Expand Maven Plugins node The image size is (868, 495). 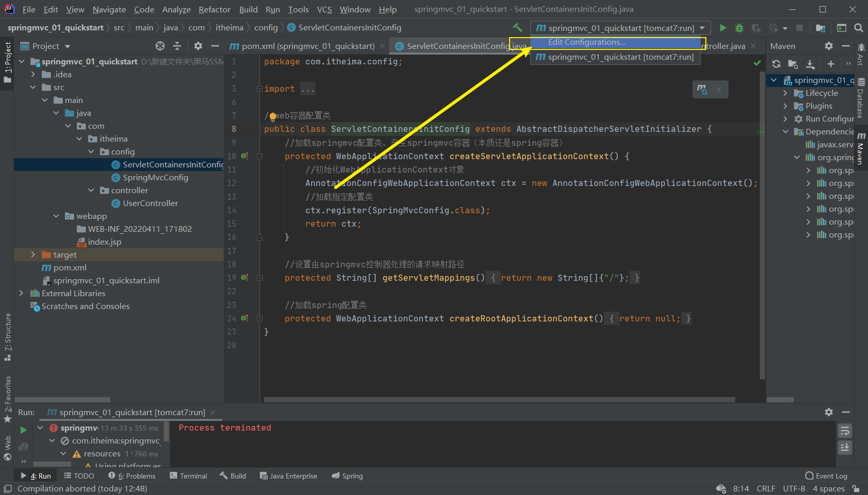(x=785, y=106)
